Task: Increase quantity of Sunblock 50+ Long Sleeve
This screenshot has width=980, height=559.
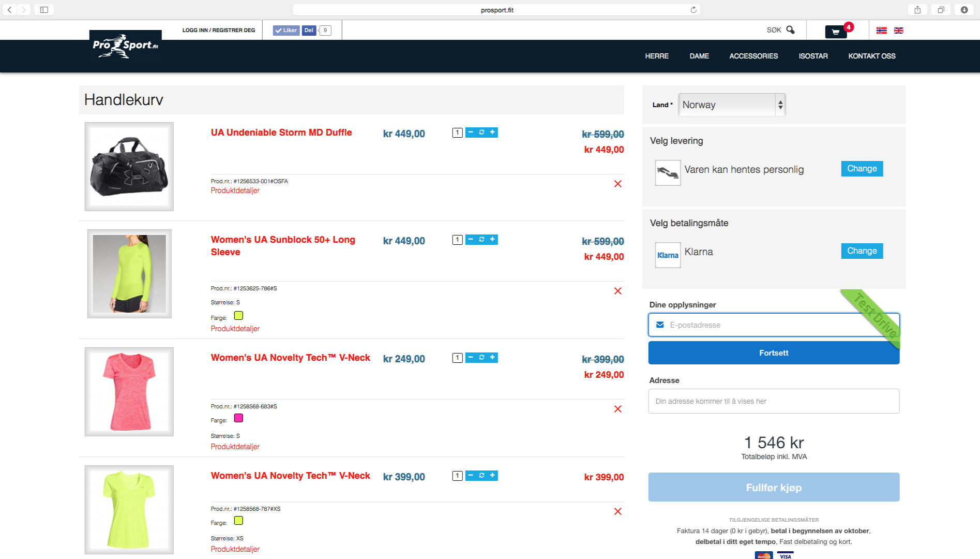Action: coord(492,240)
